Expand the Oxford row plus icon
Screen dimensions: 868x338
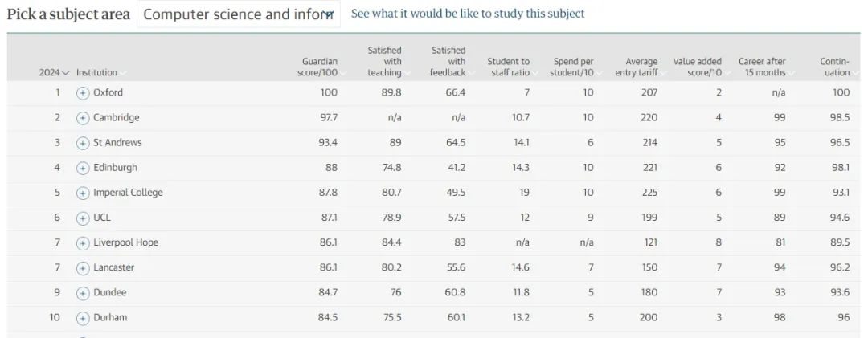tap(83, 93)
